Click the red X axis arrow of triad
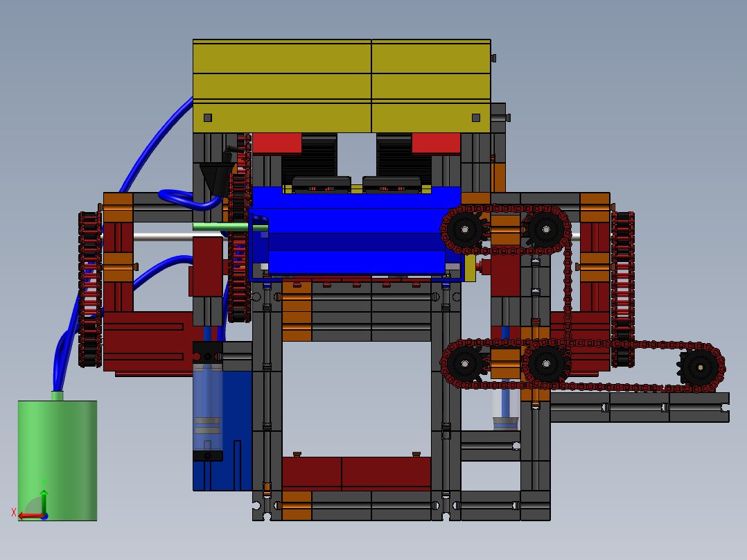This screenshot has width=747, height=560. coord(30,516)
